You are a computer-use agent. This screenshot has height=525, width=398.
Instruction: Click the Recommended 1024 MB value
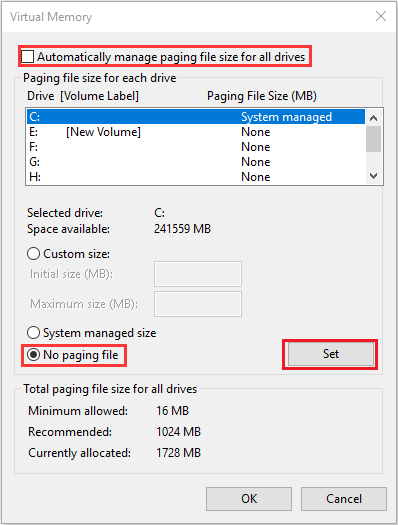(x=178, y=432)
